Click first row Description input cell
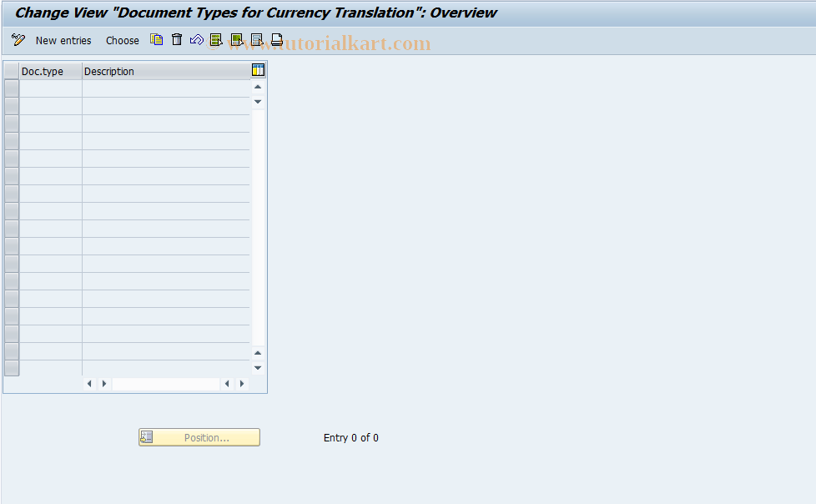This screenshot has height=504, width=816. 166,88
